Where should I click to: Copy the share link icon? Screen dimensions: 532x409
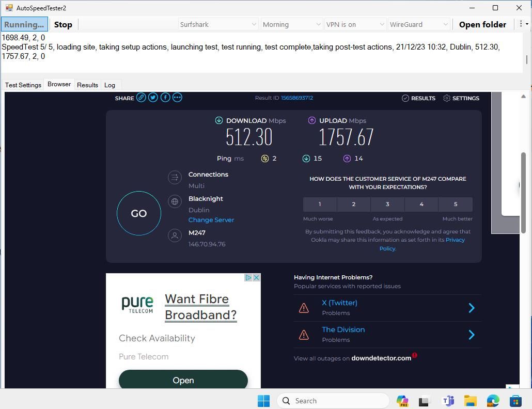[141, 98]
